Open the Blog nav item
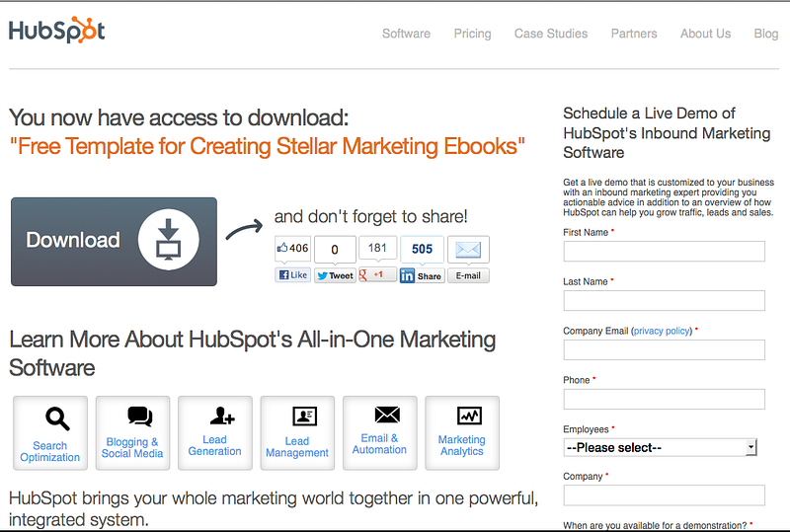 click(x=766, y=34)
